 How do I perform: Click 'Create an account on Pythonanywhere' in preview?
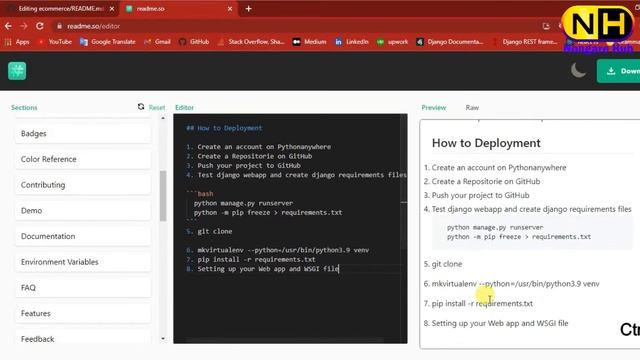tap(499, 168)
